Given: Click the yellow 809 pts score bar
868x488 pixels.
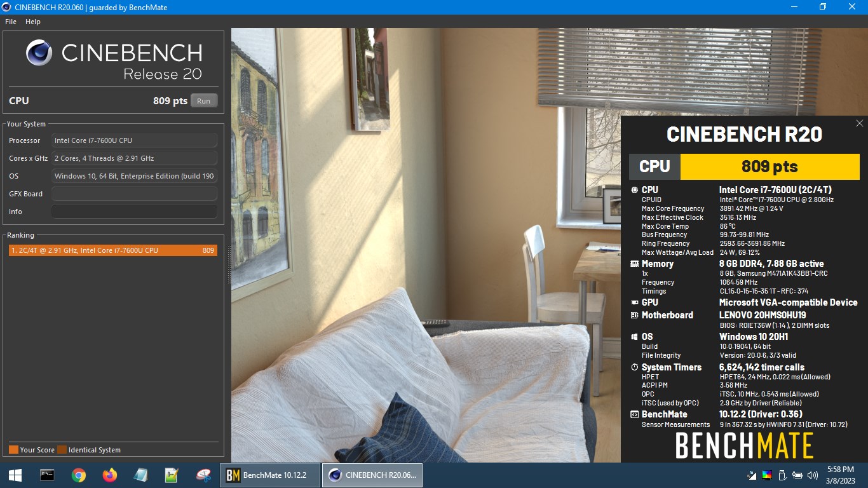Looking at the screenshot, I should click(x=770, y=166).
